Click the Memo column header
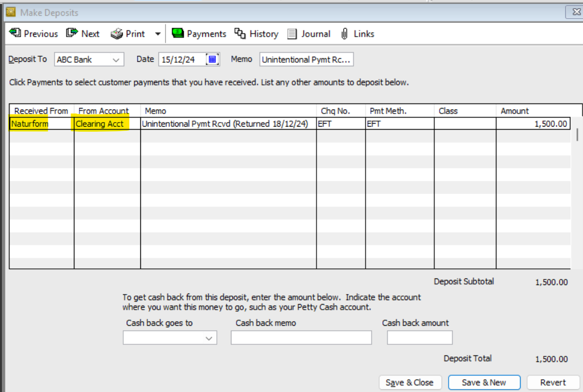 pyautogui.click(x=228, y=111)
